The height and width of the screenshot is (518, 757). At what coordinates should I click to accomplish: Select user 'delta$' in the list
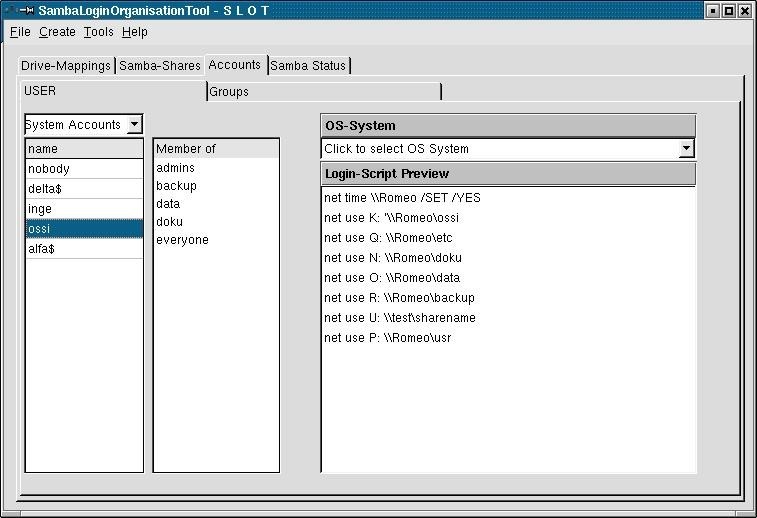pos(84,189)
